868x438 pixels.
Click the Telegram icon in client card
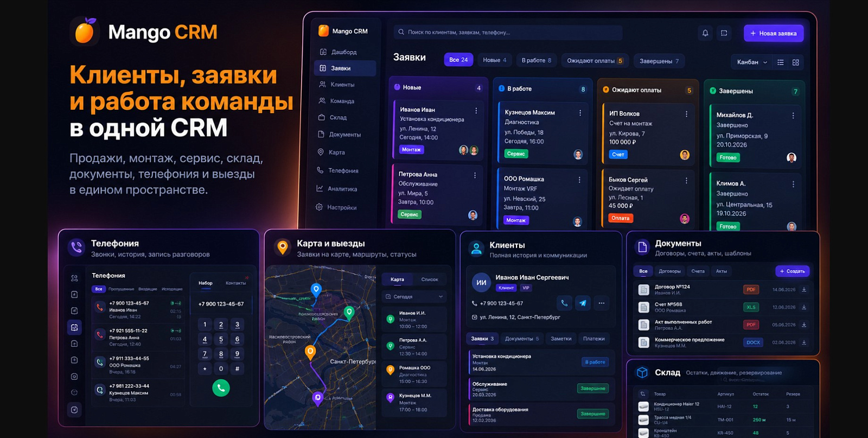pyautogui.click(x=583, y=303)
